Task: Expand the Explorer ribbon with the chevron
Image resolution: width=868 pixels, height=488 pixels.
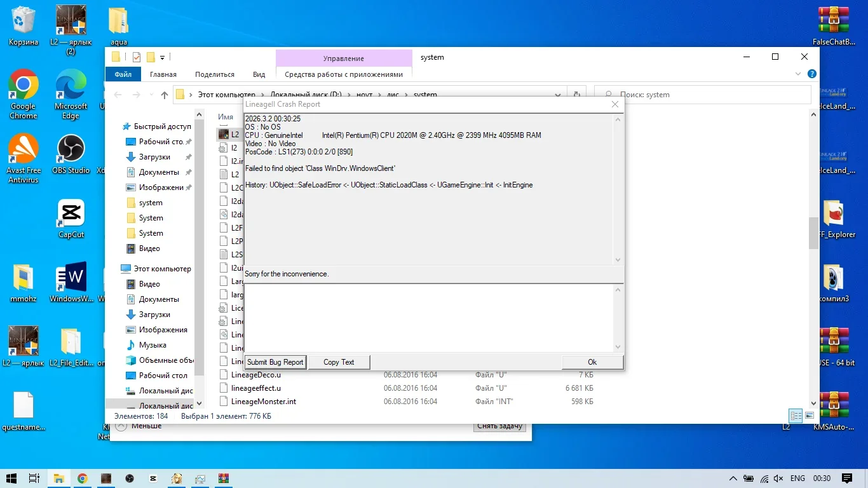Action: click(x=799, y=74)
